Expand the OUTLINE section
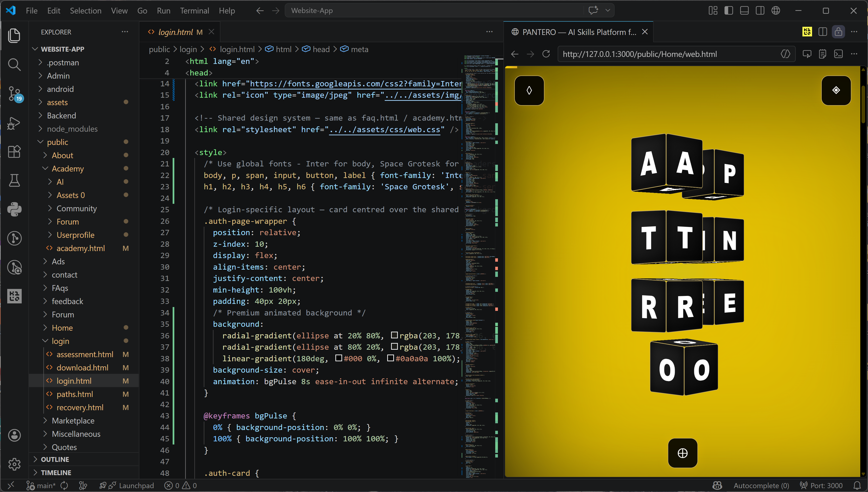Screen dimensions: 868x492 tap(55, 459)
